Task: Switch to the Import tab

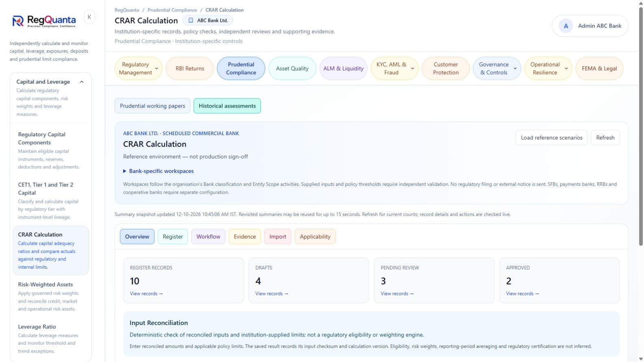Action: pos(278,237)
